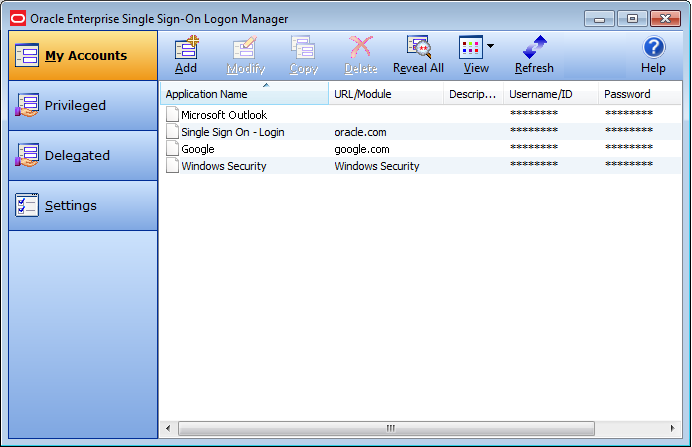Click the left scroll arrow
Screen dimensions: 692x447
click(168, 428)
